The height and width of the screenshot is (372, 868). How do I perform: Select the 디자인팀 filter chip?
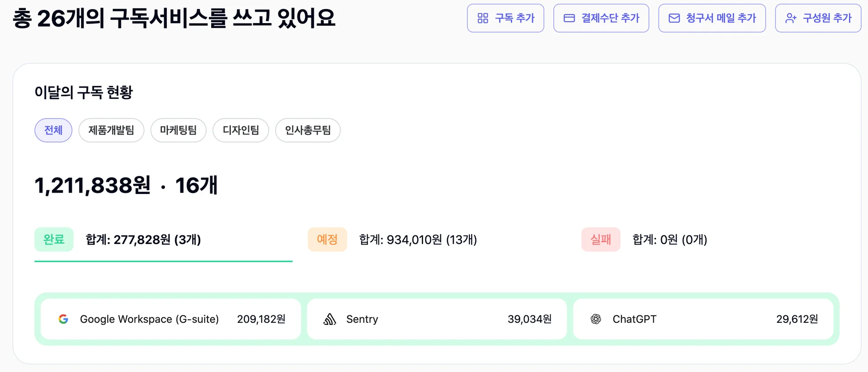pos(241,130)
